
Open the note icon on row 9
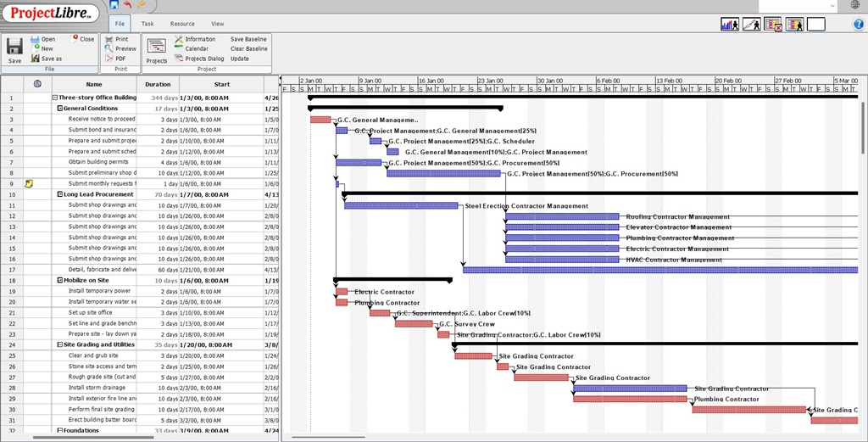(27, 183)
